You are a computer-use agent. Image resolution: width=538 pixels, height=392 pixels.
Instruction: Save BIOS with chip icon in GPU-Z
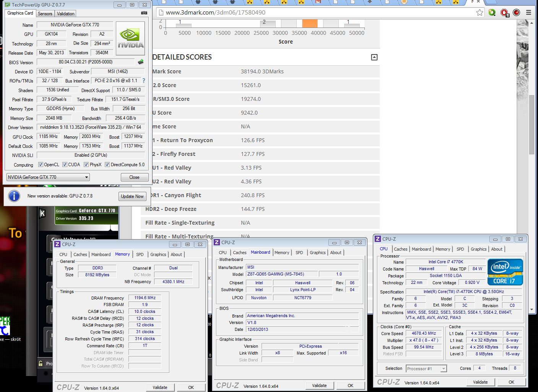pos(141,62)
